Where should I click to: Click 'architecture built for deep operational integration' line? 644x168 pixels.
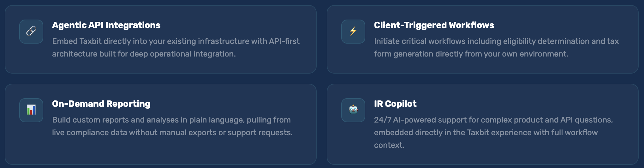tap(144, 54)
